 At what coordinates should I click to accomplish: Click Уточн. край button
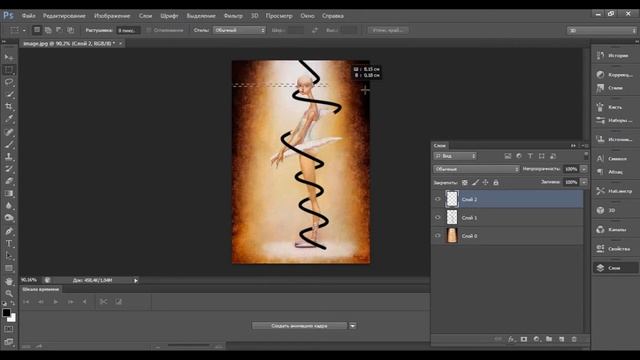point(388,30)
